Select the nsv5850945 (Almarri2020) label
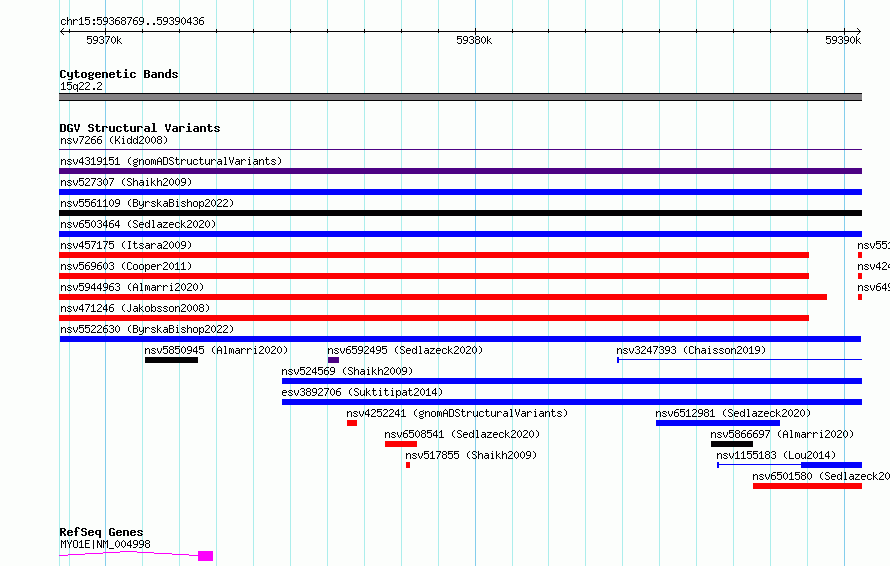 pyautogui.click(x=216, y=350)
